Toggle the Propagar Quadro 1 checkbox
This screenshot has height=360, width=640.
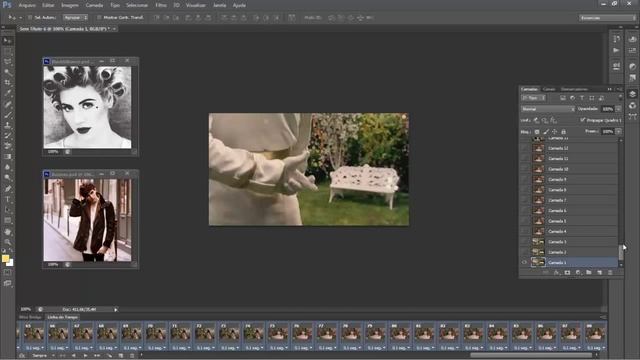[582, 120]
